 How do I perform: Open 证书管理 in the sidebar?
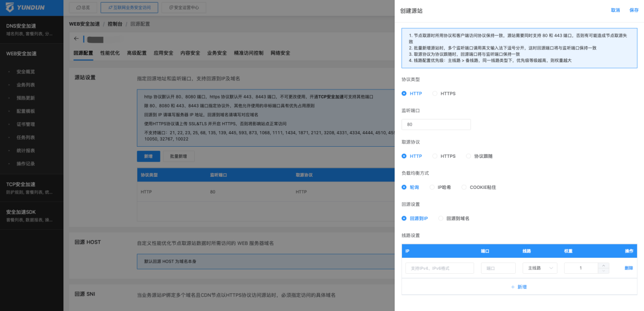(x=26, y=124)
